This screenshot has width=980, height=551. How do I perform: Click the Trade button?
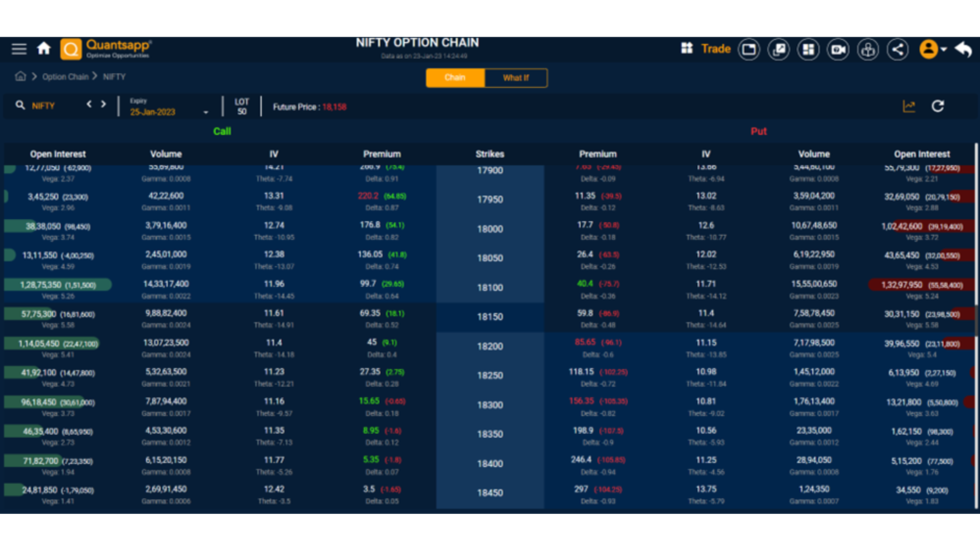click(716, 48)
